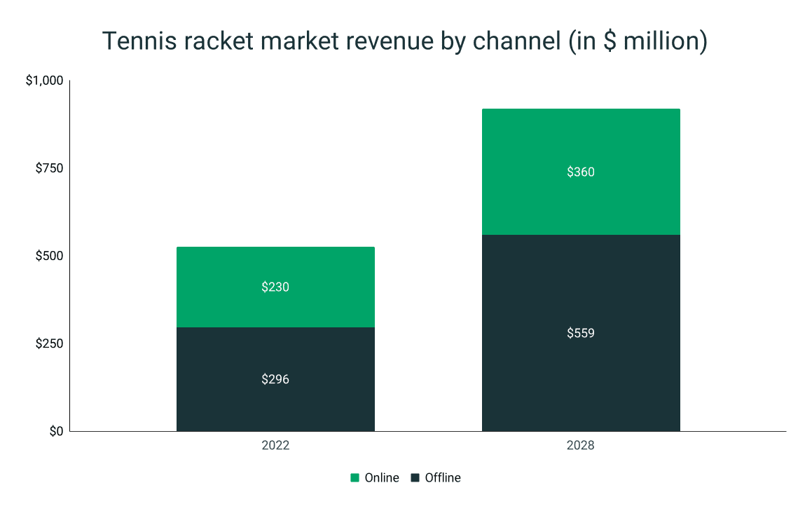The height and width of the screenshot is (511, 812).
Task: Click the chart title text
Action: 406,41
